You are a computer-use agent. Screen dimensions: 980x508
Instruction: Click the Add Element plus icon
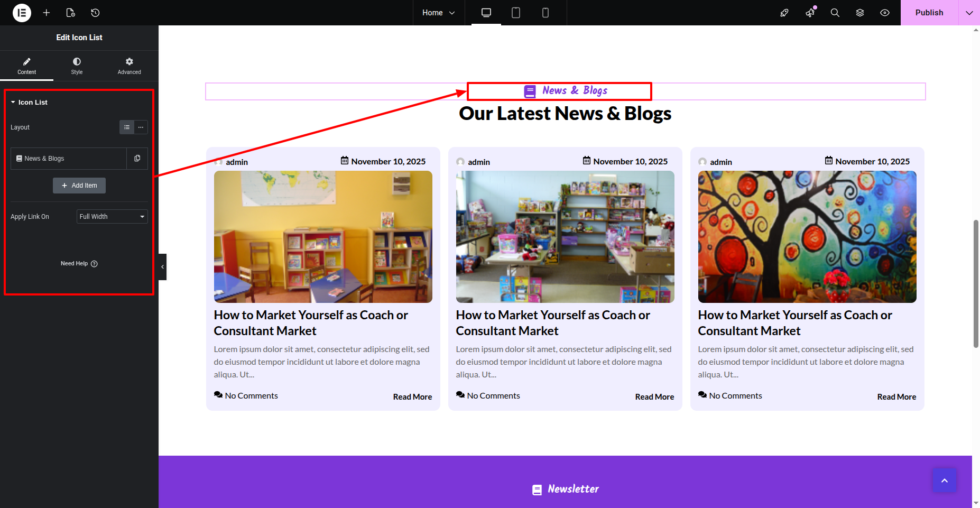click(x=47, y=13)
